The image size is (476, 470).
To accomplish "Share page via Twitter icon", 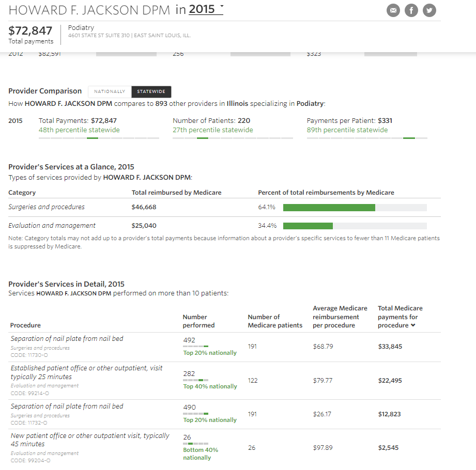I will [429, 10].
